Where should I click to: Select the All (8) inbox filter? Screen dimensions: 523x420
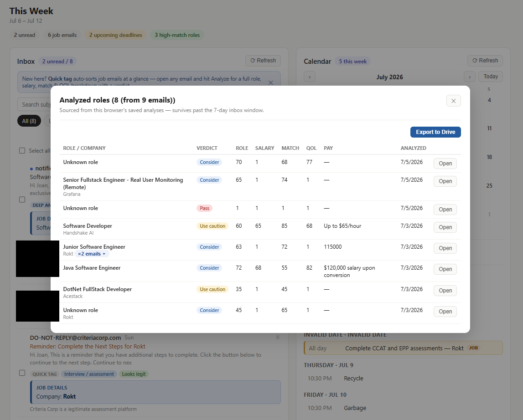coord(29,121)
